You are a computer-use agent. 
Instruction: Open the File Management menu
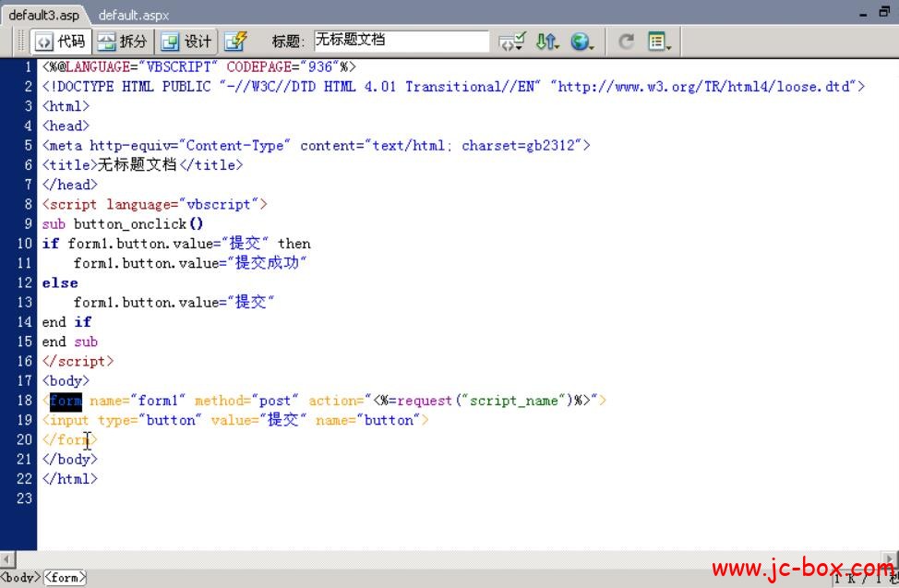click(548, 42)
